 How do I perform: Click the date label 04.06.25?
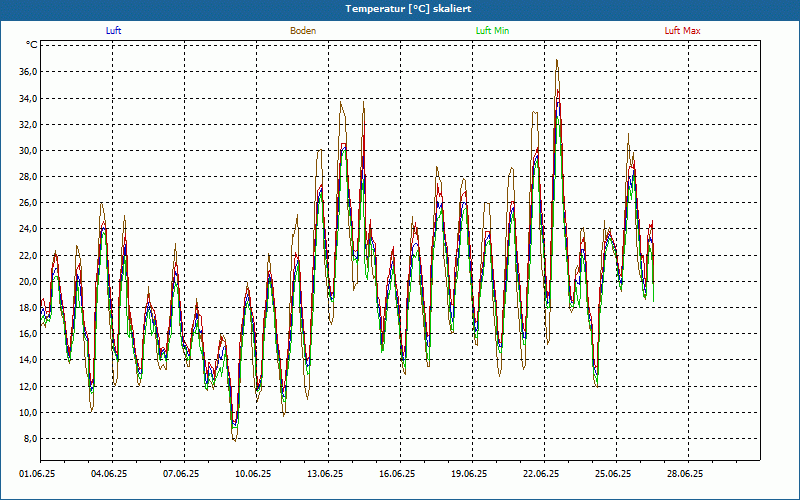(109, 474)
